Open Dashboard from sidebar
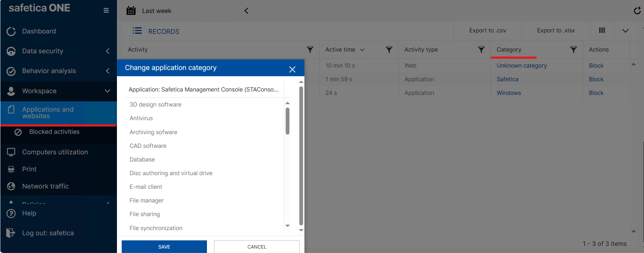644x253 pixels. click(39, 31)
